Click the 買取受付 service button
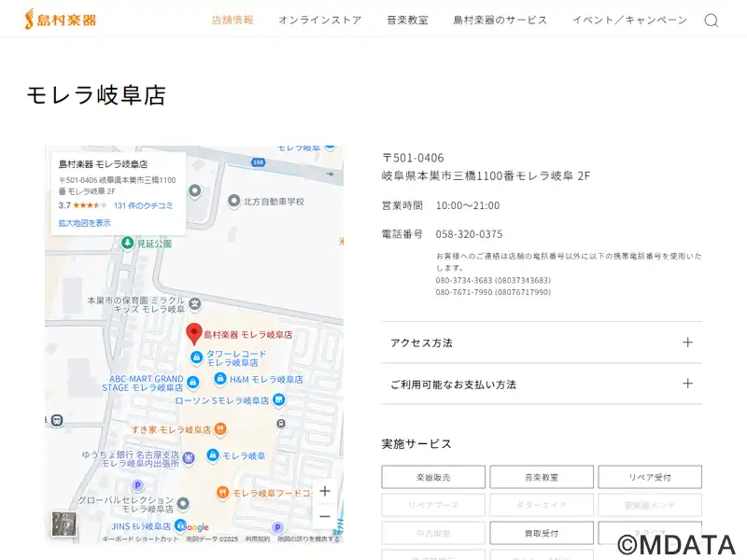The image size is (747, 560). tap(542, 533)
